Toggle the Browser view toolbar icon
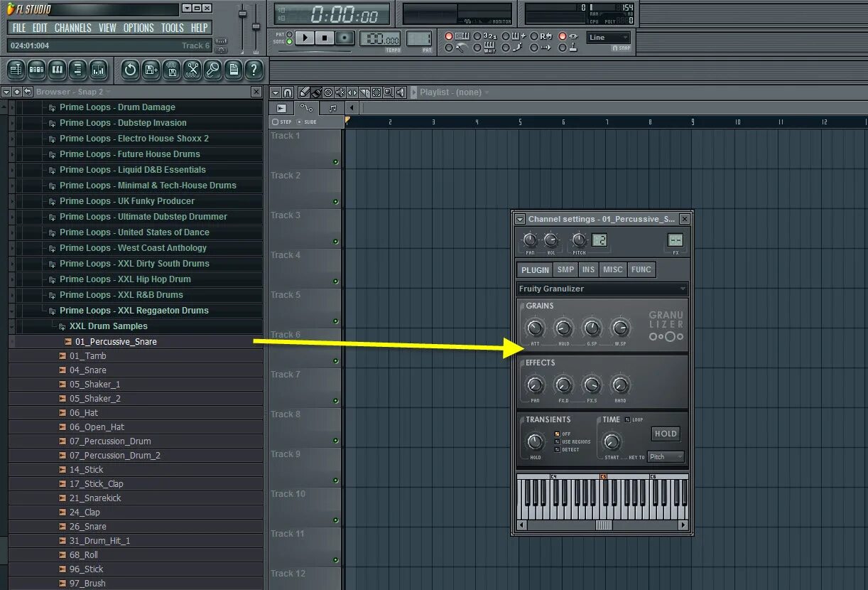 click(77, 70)
